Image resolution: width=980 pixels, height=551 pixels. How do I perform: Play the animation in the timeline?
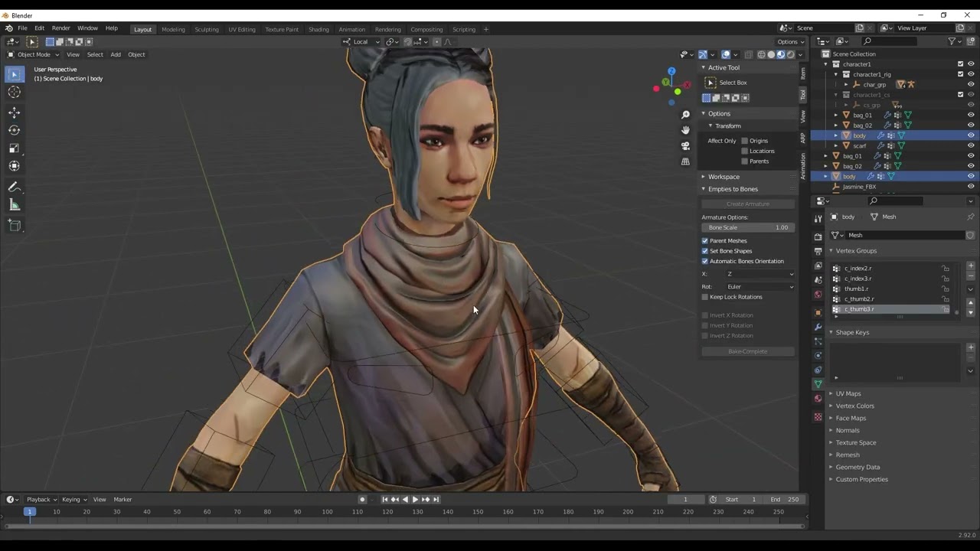pyautogui.click(x=415, y=500)
